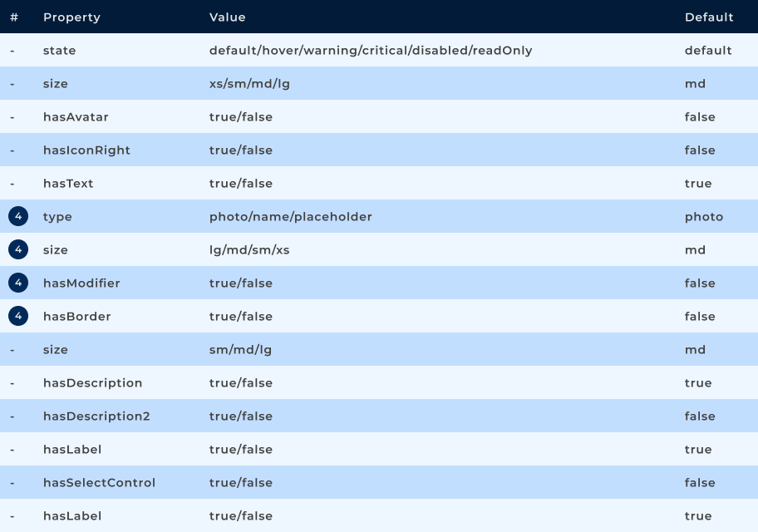The width and height of the screenshot is (758, 532).
Task: Click the photo/name/placeholder value
Action: click(290, 216)
